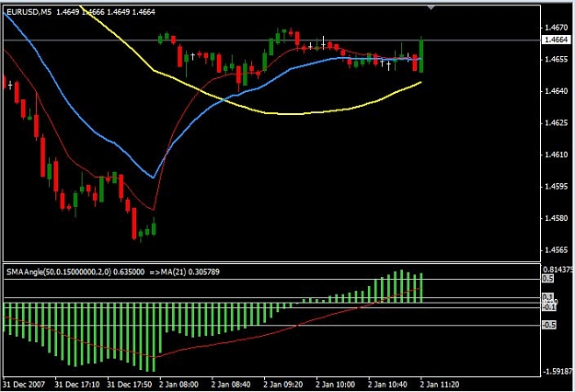Click the 2 Jan 08:40 time label
The width and height of the screenshot is (575, 392).
click(x=231, y=385)
